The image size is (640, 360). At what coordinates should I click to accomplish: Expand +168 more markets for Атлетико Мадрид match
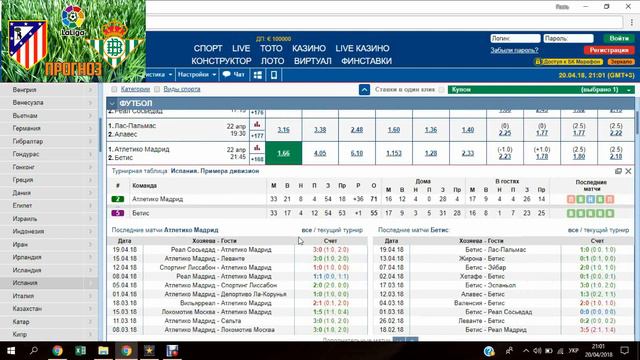(257, 159)
